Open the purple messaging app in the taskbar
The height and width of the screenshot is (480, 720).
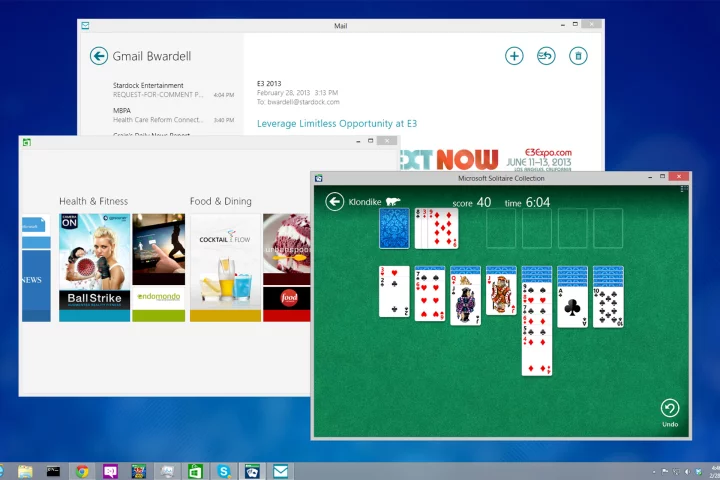click(110, 471)
